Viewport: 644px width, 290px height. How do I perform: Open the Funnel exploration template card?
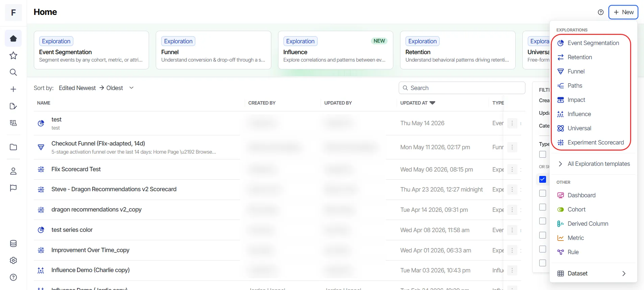214,50
